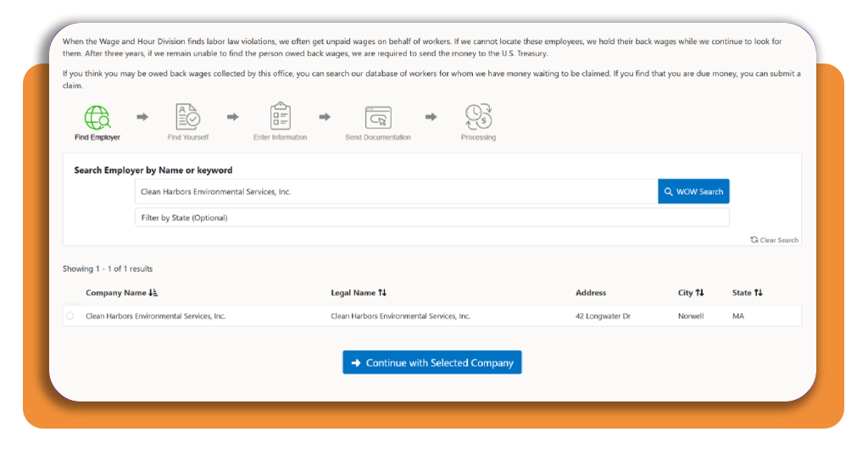Click the Send Documentation browser icon
The image size is (868, 454).
(x=378, y=118)
